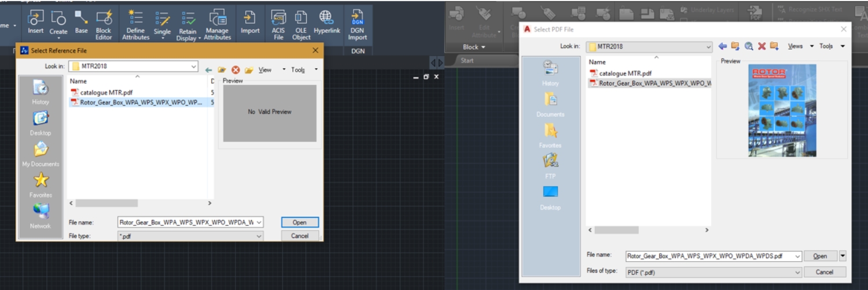Open Favorites in Select Reference File sidebar

(41, 185)
